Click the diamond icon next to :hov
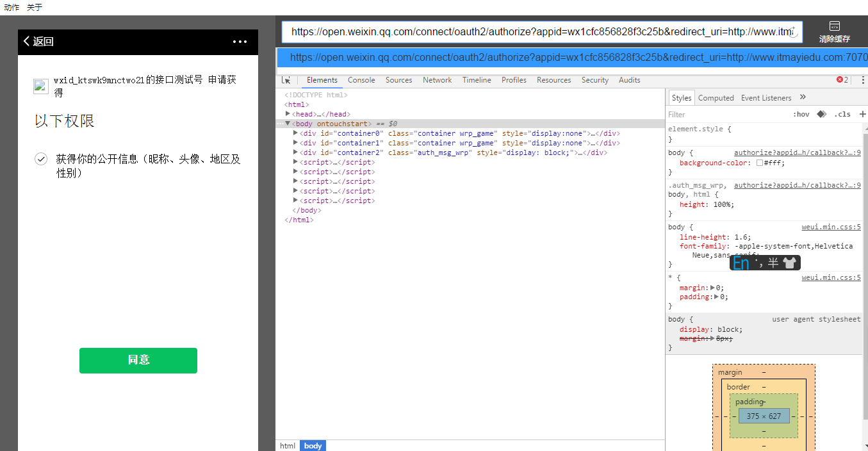The image size is (868, 451). tap(821, 114)
